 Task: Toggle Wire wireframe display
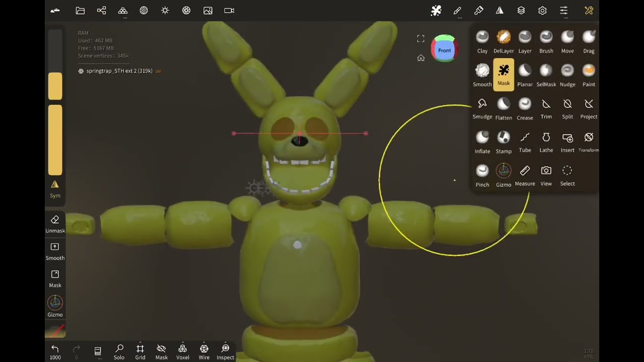pos(204,352)
